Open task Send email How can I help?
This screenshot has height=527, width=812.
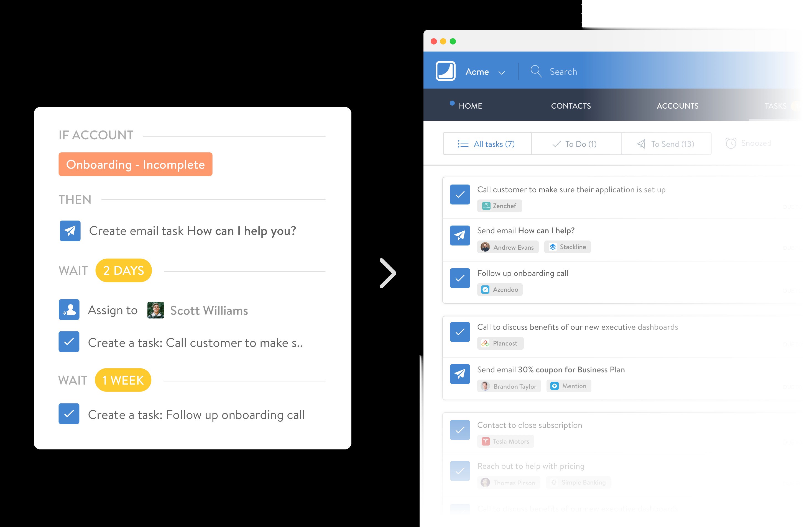pyautogui.click(x=526, y=231)
